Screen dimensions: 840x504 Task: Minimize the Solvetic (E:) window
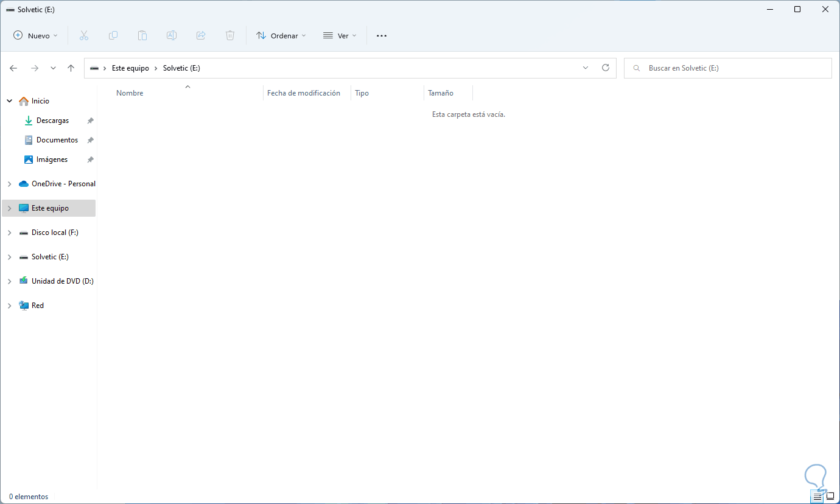click(x=769, y=9)
